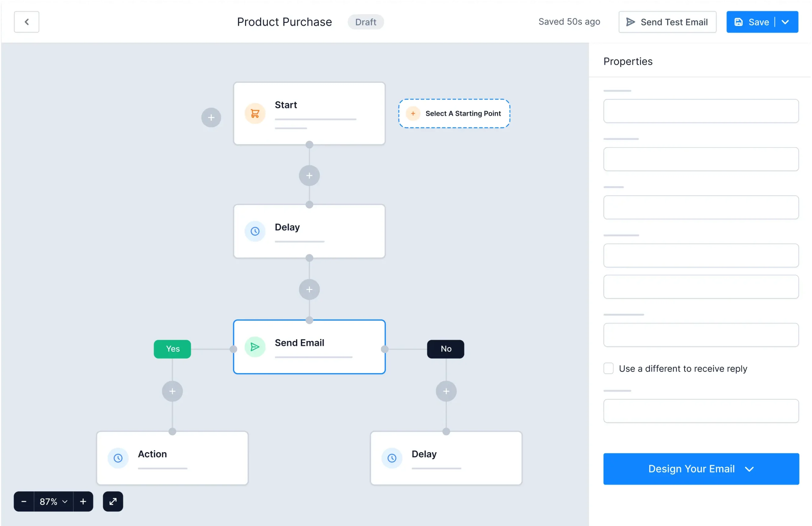Screen dimensions: 812x526
Task: Add step under the Yes branch
Action: [172, 391]
